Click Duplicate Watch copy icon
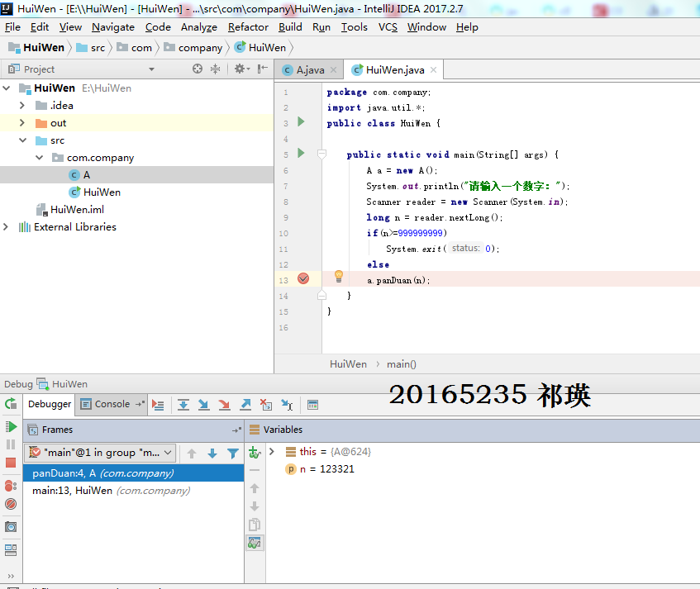This screenshot has width=700, height=589. [x=255, y=525]
